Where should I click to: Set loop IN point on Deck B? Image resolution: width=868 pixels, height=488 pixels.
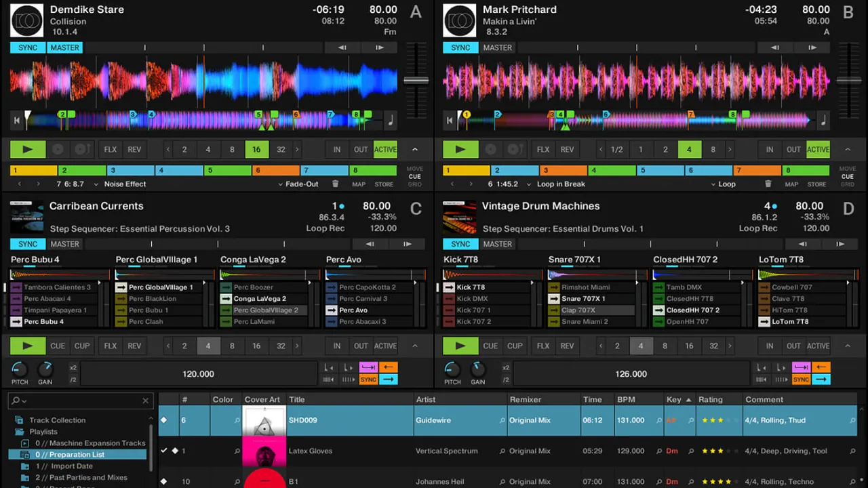(x=769, y=149)
